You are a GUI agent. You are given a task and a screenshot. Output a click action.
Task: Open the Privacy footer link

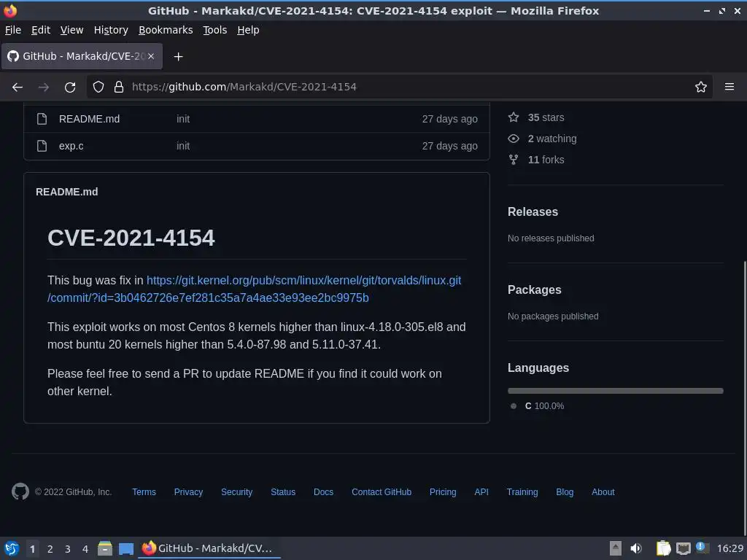(x=188, y=492)
